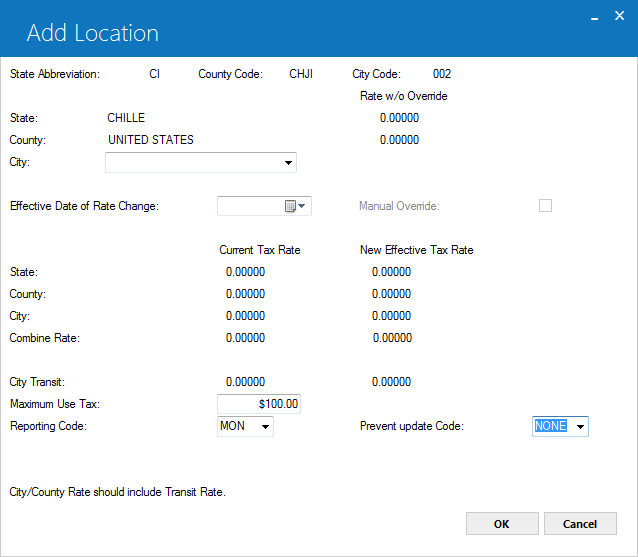Viewport: 638px width, 557px height.
Task: Click the Manual Override label
Action: [399, 206]
